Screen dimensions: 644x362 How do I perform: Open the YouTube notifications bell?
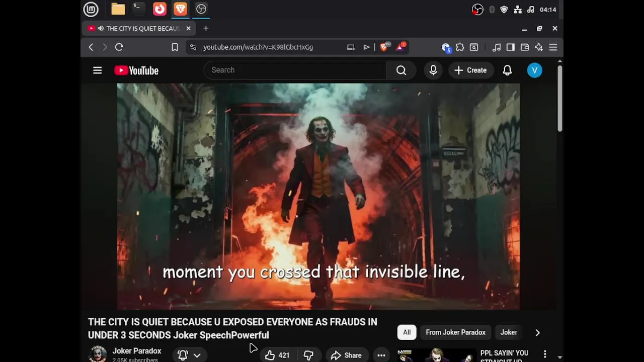507,70
